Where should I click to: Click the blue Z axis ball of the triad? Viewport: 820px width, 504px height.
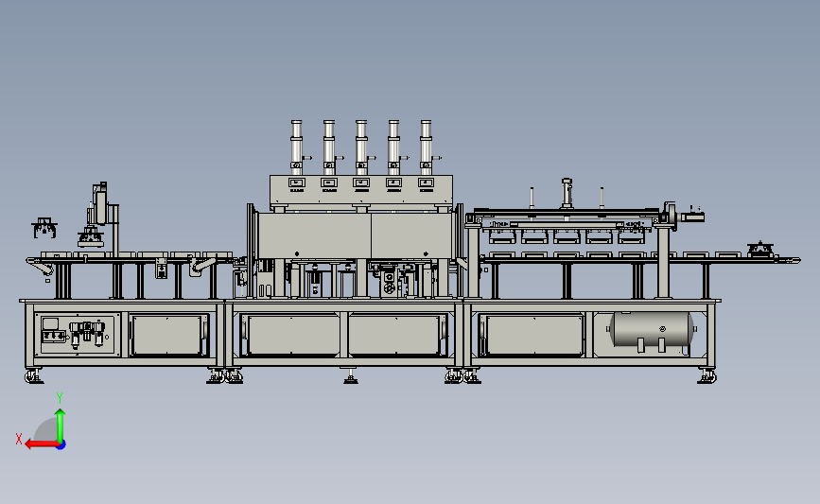61,445
